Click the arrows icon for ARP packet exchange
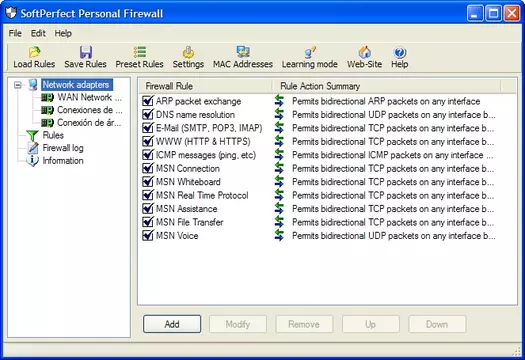Viewport: 525px width, 360px height. point(279,101)
